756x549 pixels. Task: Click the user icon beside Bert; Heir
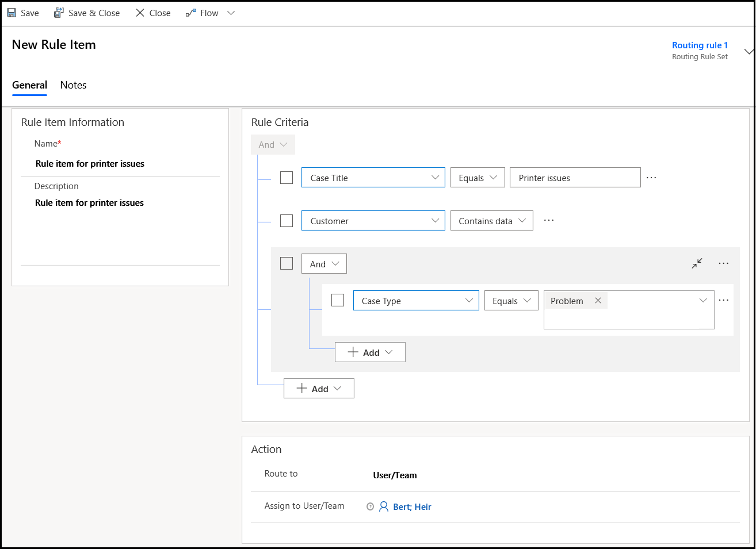[384, 506]
